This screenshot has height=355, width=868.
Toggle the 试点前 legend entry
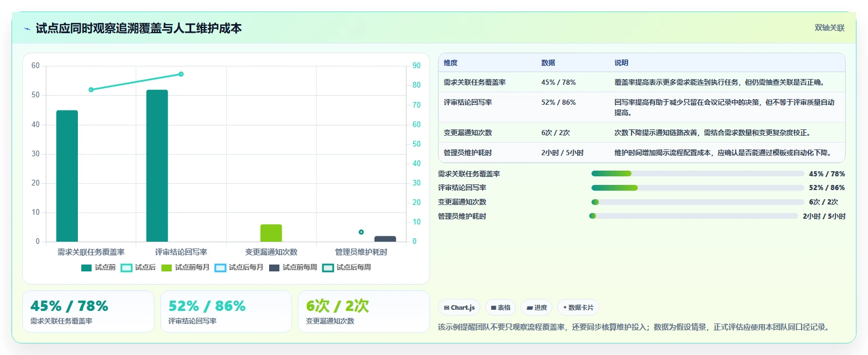pos(98,267)
